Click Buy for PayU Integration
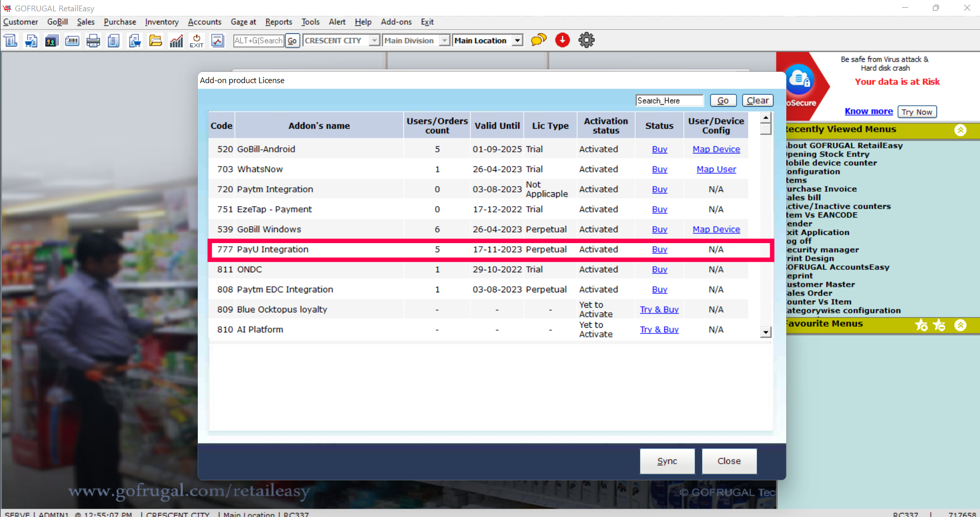The height and width of the screenshot is (517, 980). [659, 249]
